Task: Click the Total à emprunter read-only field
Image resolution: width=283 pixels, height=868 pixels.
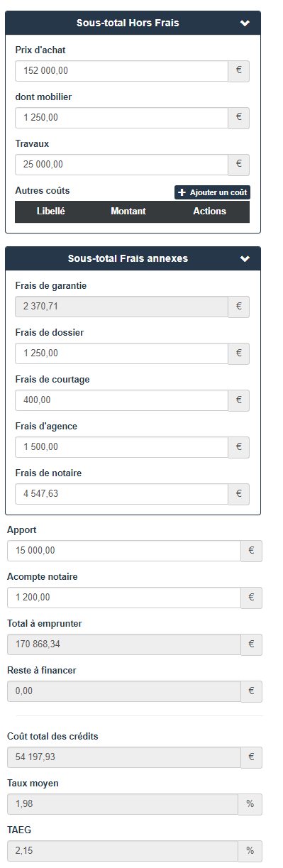Action: (124, 644)
